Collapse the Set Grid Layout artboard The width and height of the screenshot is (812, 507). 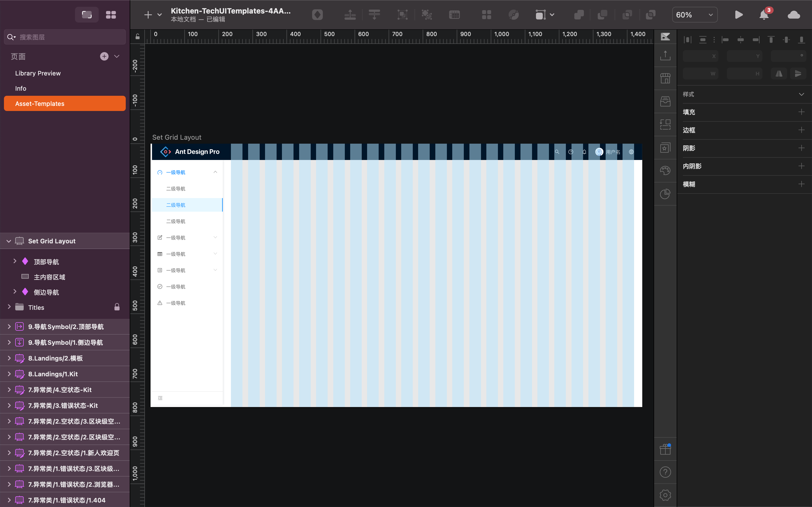[9, 241]
